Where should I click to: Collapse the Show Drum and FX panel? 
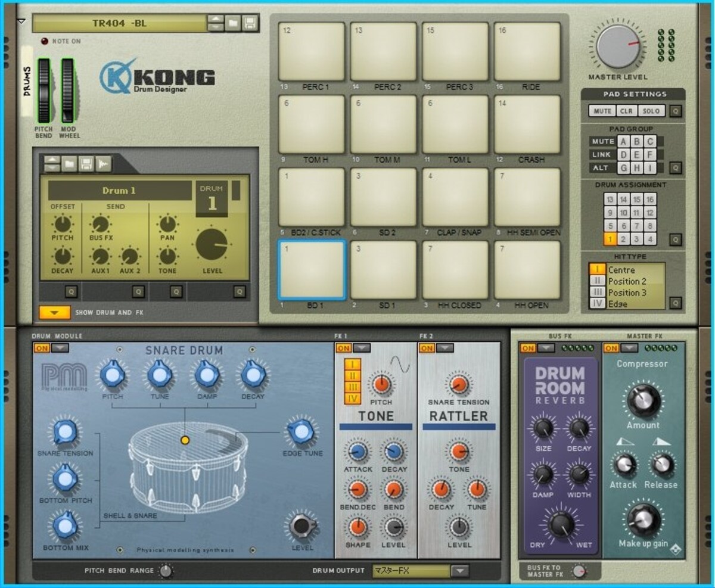(55, 312)
